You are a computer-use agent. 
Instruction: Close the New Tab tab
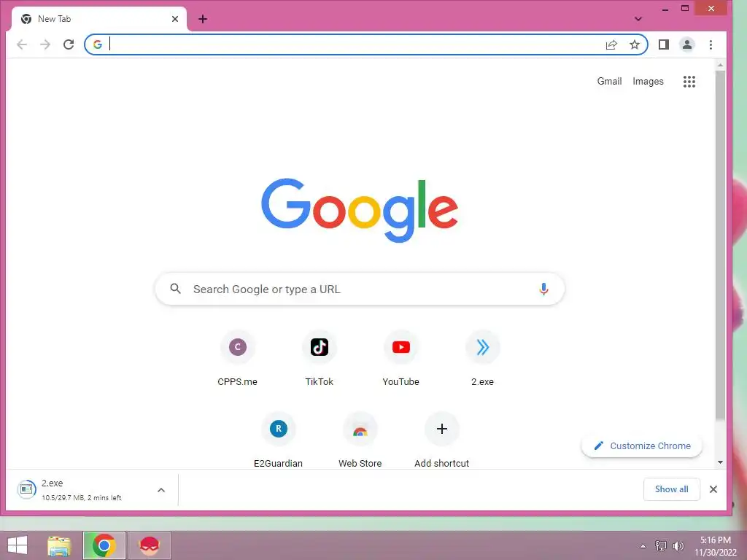(175, 19)
